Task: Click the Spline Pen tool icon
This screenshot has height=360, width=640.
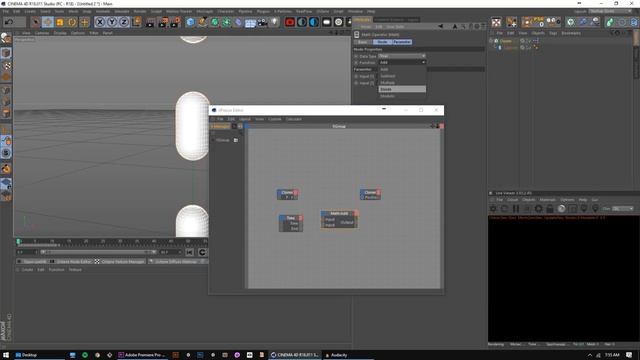Action: coord(202,22)
